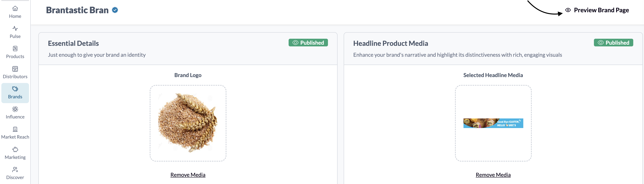Open the Discover people icon
Screen dimensions: 644x184
(15, 169)
